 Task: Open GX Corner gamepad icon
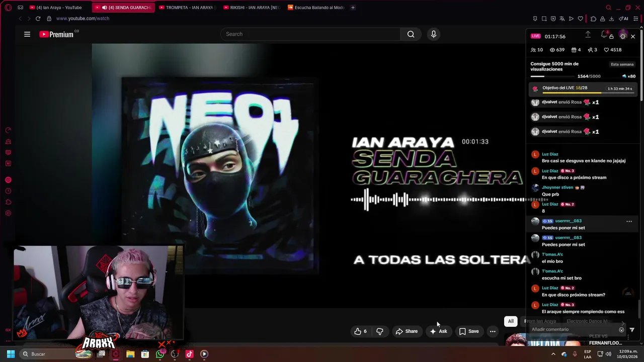(x=20, y=8)
